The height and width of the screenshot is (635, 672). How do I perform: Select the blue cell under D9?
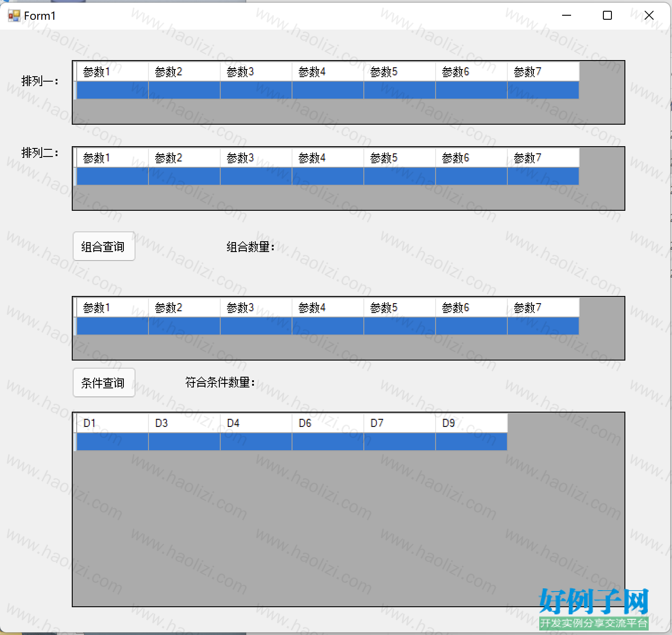pos(471,442)
